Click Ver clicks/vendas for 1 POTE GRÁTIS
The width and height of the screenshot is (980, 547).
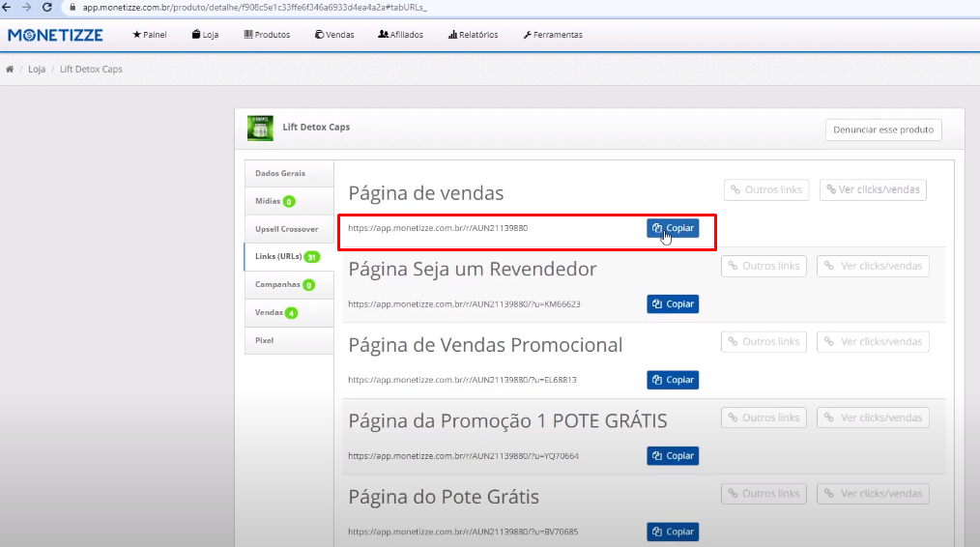(x=873, y=418)
